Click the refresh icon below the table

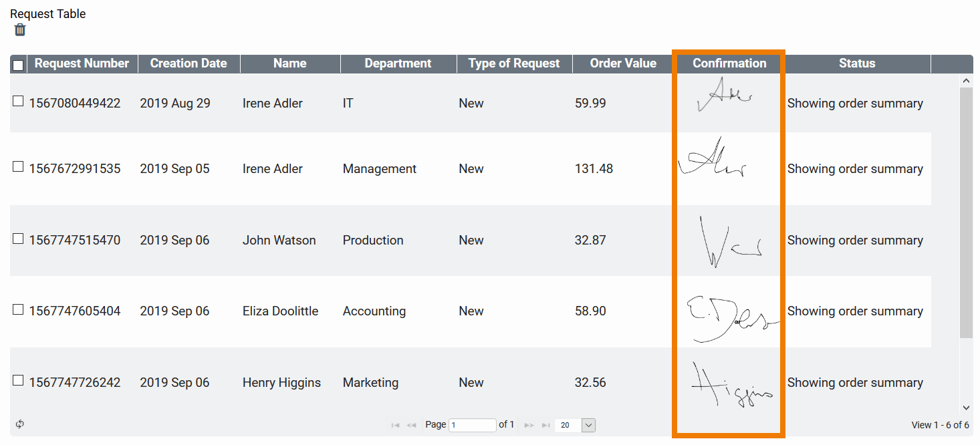tap(20, 424)
